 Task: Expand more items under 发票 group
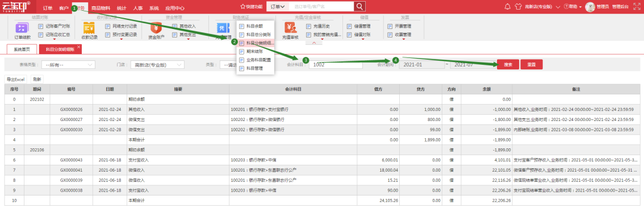coord(404,40)
